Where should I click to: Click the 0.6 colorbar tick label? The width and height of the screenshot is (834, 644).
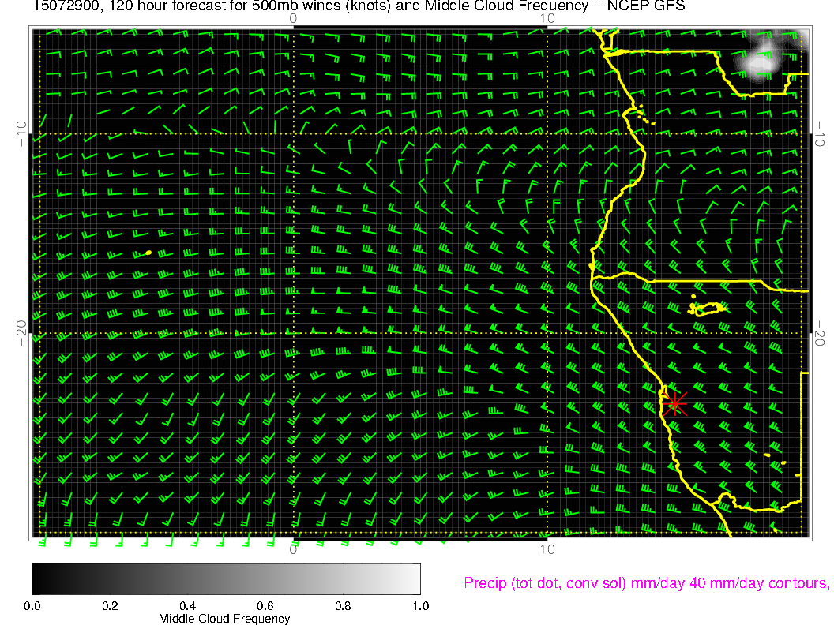pyautogui.click(x=265, y=606)
